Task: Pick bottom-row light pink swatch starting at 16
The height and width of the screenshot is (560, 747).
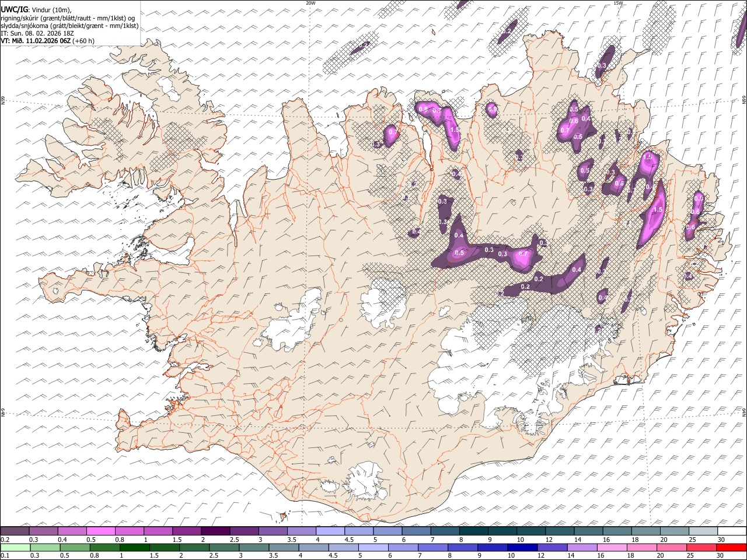Action: point(612,548)
